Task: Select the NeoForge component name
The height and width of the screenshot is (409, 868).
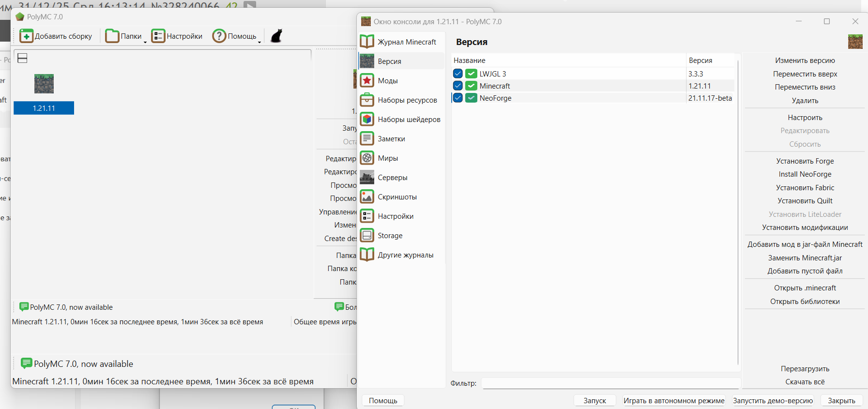Action: tap(495, 98)
